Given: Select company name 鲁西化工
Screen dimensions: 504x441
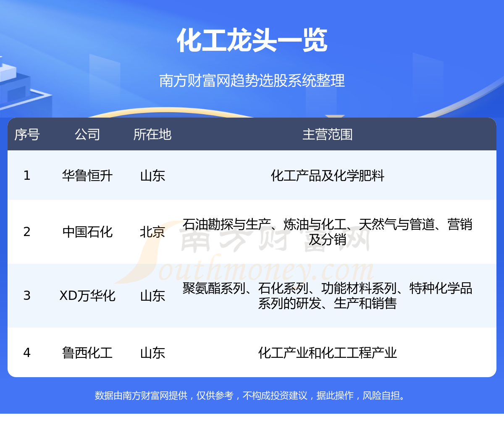Looking at the screenshot, I should click(x=87, y=352).
